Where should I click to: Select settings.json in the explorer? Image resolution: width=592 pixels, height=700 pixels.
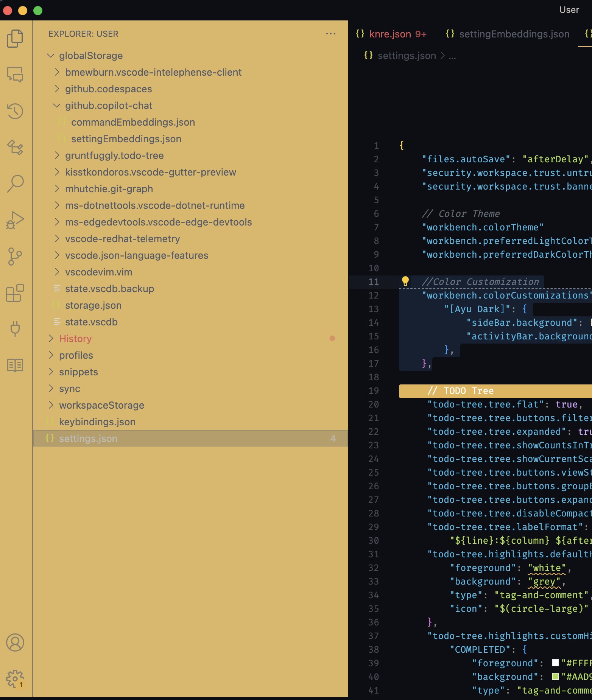[x=191, y=439]
